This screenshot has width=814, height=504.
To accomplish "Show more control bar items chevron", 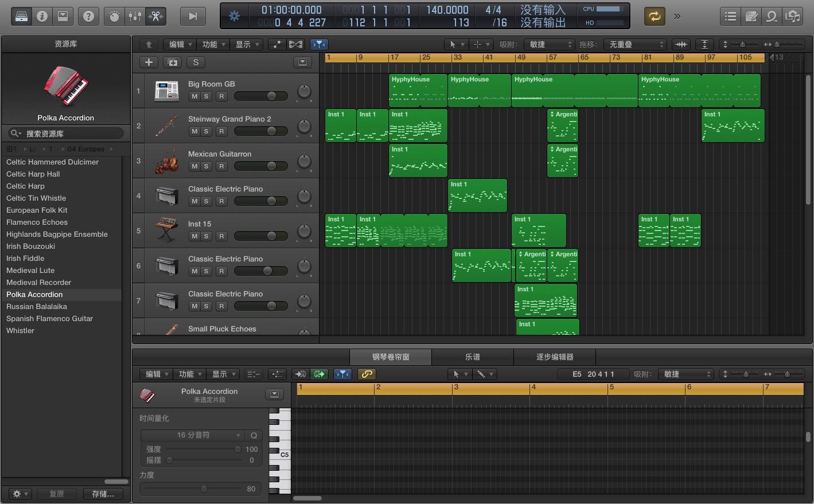I will pos(677,16).
